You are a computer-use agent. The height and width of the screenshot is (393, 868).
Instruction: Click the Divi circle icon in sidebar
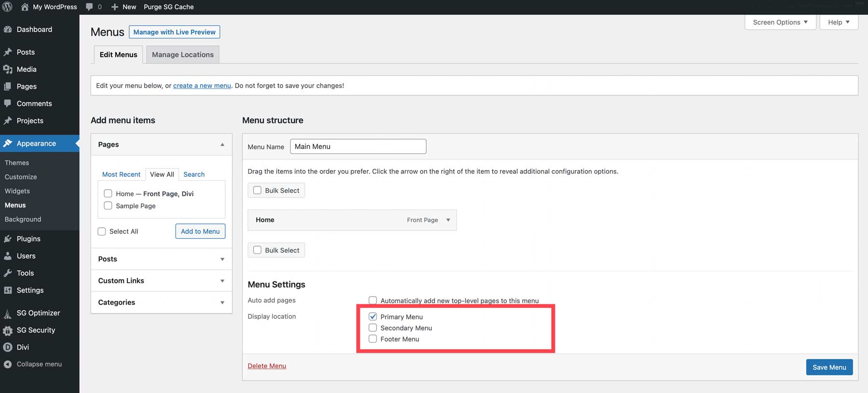[x=8, y=347]
